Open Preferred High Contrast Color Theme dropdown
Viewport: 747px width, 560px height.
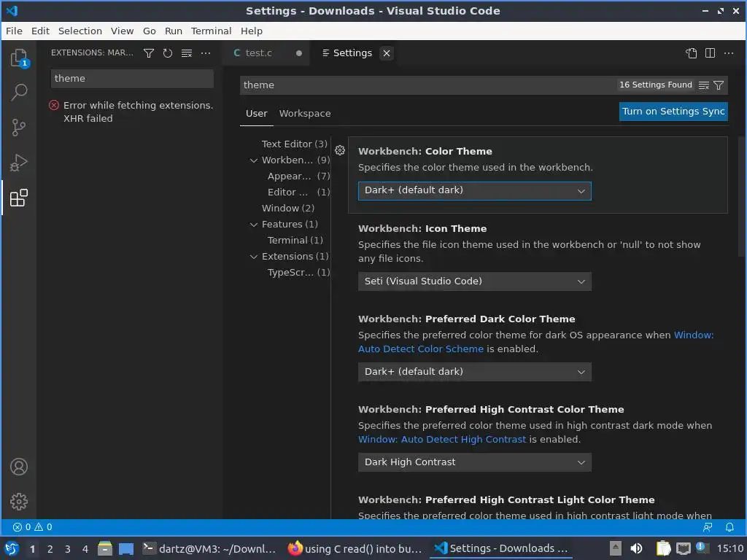click(474, 462)
